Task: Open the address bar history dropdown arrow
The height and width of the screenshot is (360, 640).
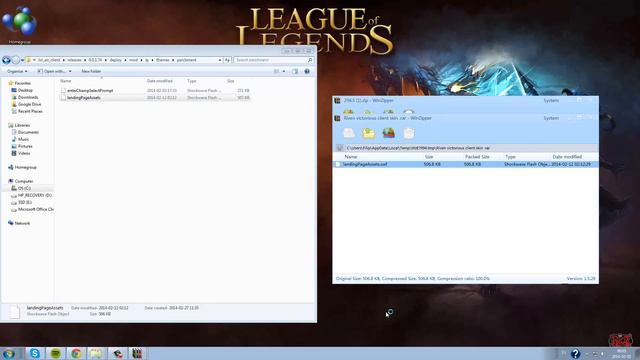Action: 220,60
